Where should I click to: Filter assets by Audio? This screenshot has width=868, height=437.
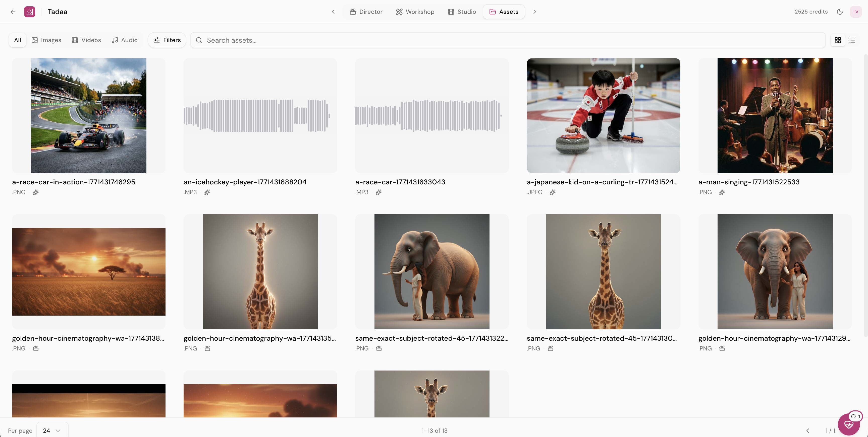[125, 40]
